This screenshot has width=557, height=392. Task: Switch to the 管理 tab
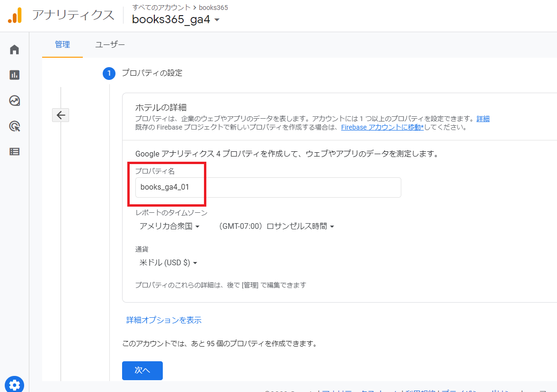coord(62,44)
